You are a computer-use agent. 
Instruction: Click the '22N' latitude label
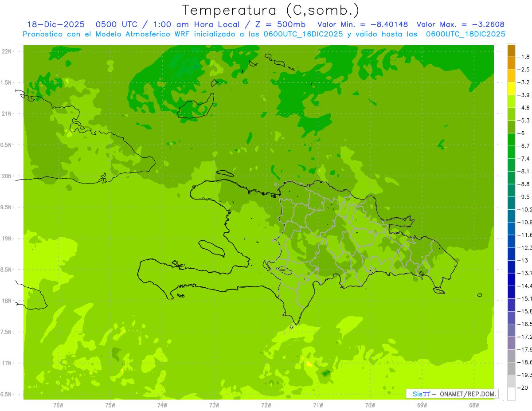tap(6, 51)
